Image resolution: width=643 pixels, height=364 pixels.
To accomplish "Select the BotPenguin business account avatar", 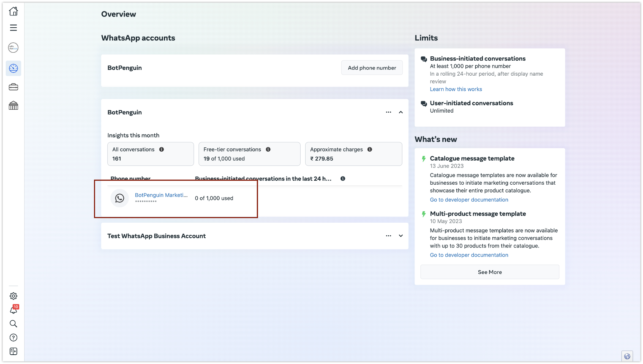I will 13,48.
